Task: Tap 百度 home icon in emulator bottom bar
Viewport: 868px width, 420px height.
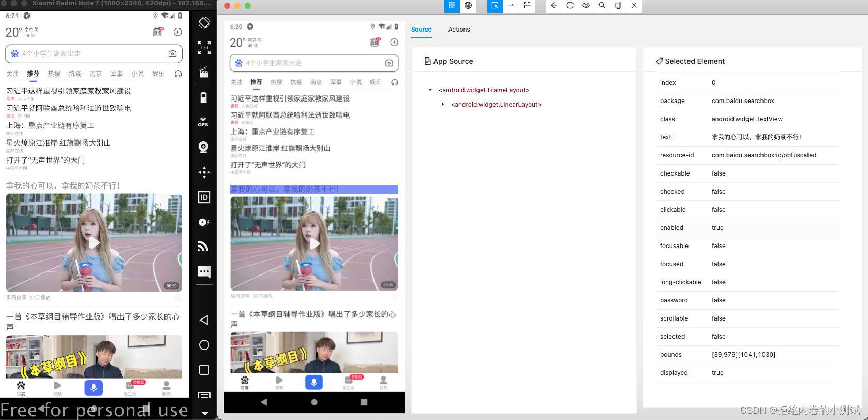Action: tap(21, 388)
